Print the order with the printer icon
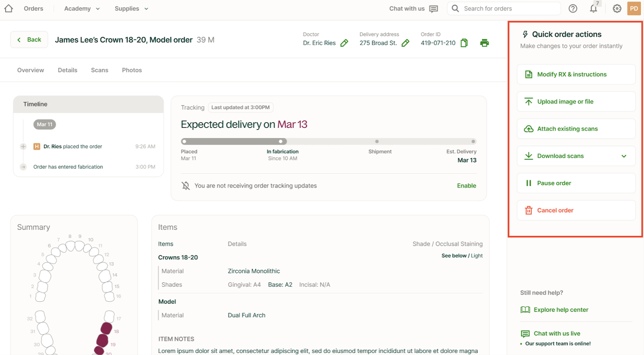Viewport: 644px width, 355px height. 484,43
